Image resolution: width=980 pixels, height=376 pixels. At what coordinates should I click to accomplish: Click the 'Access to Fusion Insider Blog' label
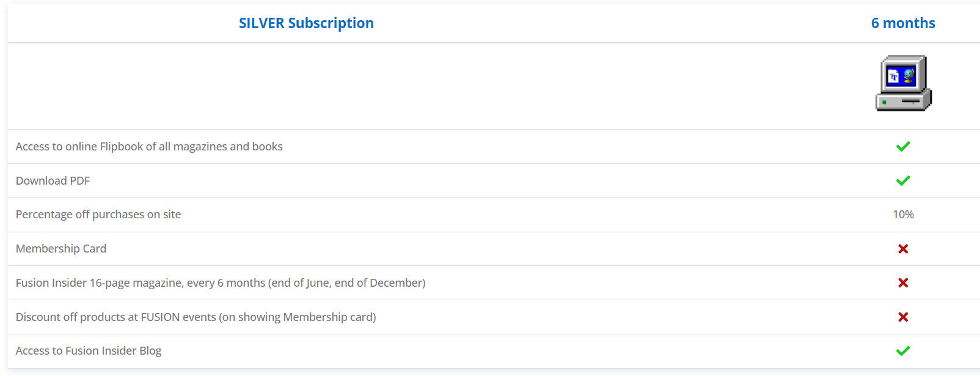coord(89,351)
